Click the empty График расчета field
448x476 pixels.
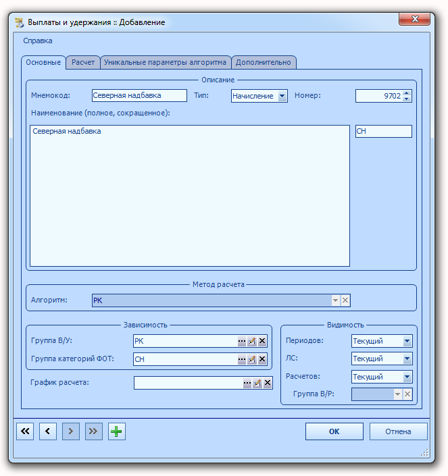click(x=189, y=383)
